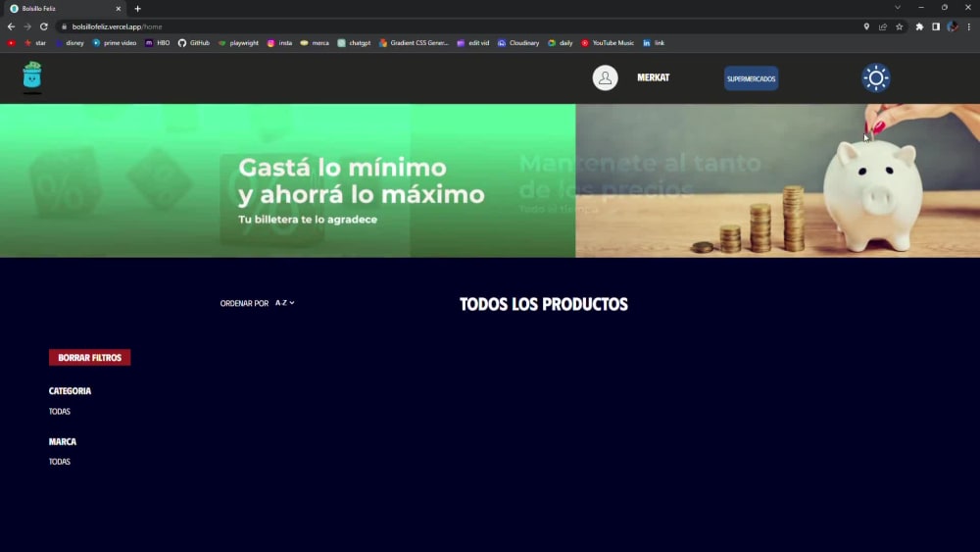Select the Bolsillo Feliz browser tab
The width and height of the screenshot is (980, 552).
(63, 9)
